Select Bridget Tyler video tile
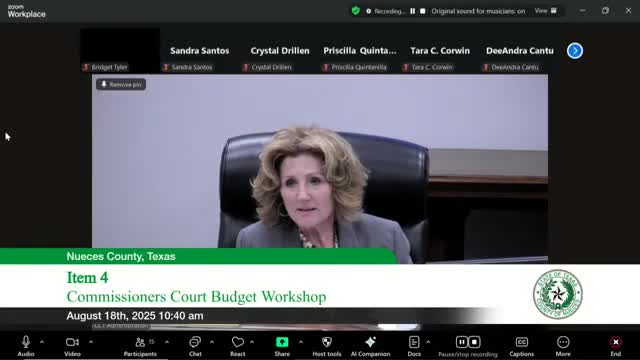The height and width of the screenshot is (360, 640). click(x=120, y=51)
